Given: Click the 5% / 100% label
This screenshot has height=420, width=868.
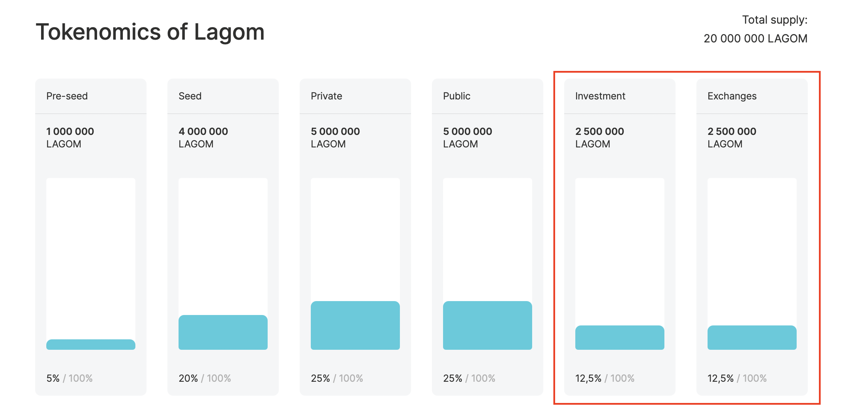Looking at the screenshot, I should pyautogui.click(x=69, y=378).
